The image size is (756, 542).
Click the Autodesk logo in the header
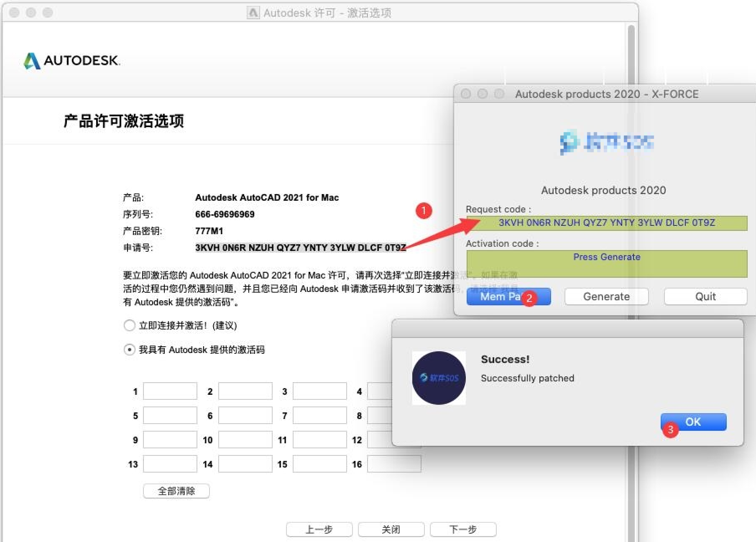(x=72, y=61)
